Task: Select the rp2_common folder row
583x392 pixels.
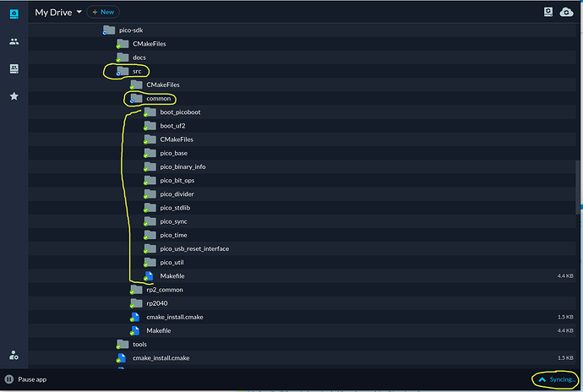Action: pyautogui.click(x=302, y=289)
